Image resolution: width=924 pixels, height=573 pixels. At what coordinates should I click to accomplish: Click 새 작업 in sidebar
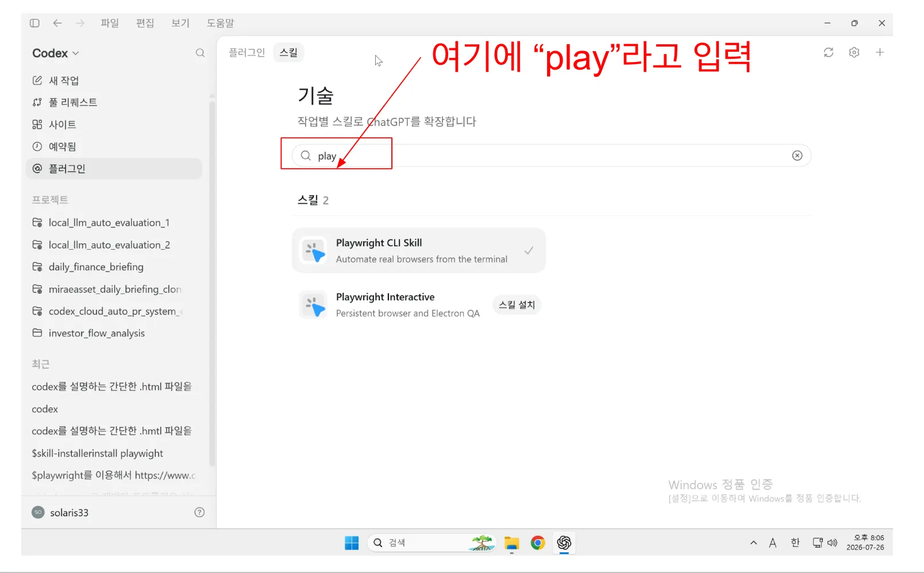114,80
